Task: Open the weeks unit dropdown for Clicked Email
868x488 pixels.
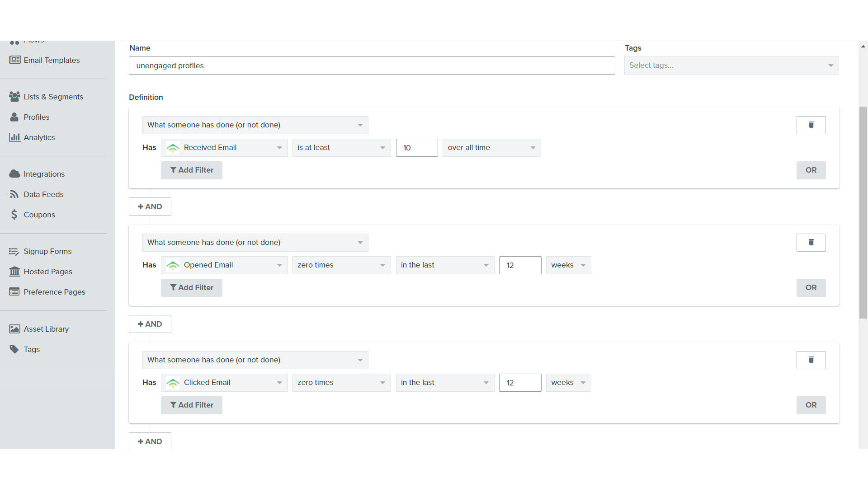Action: tap(568, 383)
